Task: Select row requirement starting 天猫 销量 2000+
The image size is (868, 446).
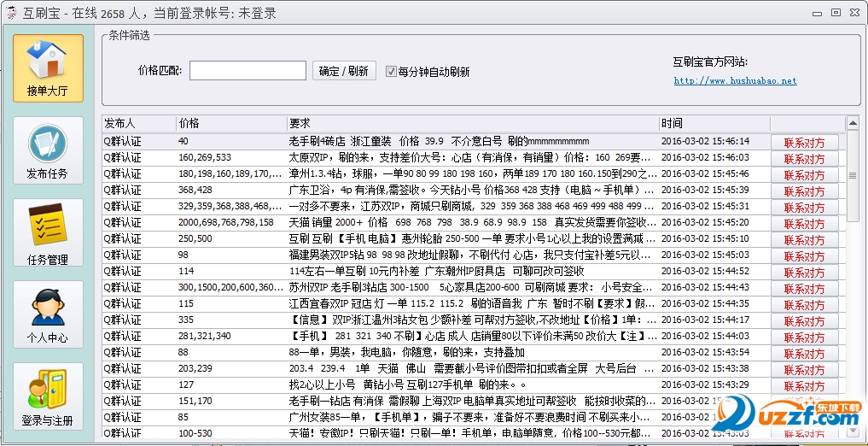Action: click(472, 222)
